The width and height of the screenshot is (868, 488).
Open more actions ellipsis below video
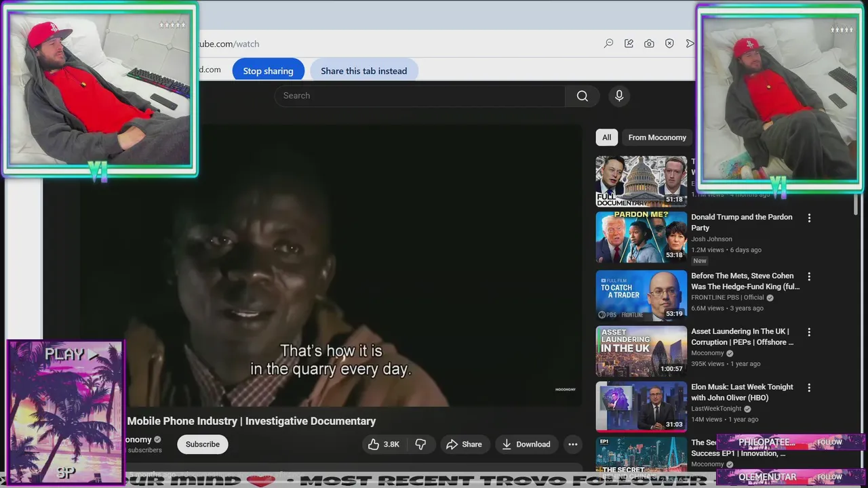tap(573, 444)
